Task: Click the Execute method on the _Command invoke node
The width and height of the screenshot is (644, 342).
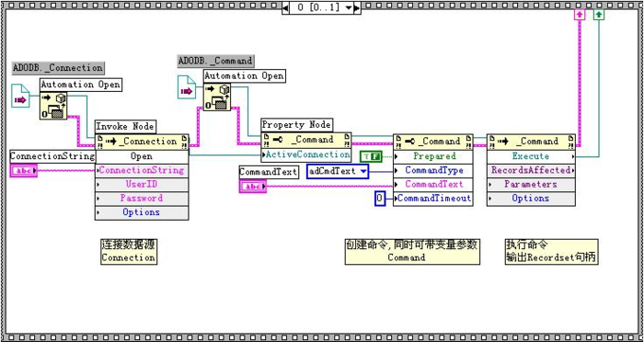Action: [x=531, y=156]
